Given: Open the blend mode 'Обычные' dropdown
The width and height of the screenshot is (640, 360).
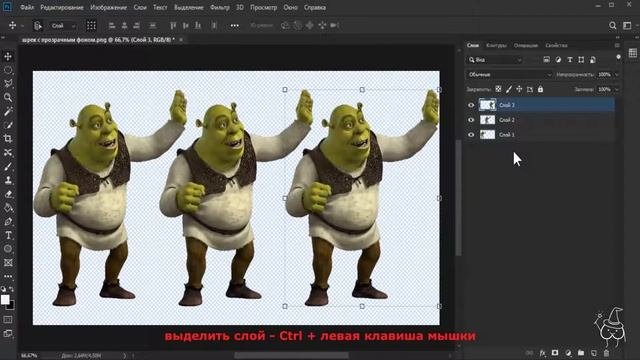Looking at the screenshot, I should [509, 75].
